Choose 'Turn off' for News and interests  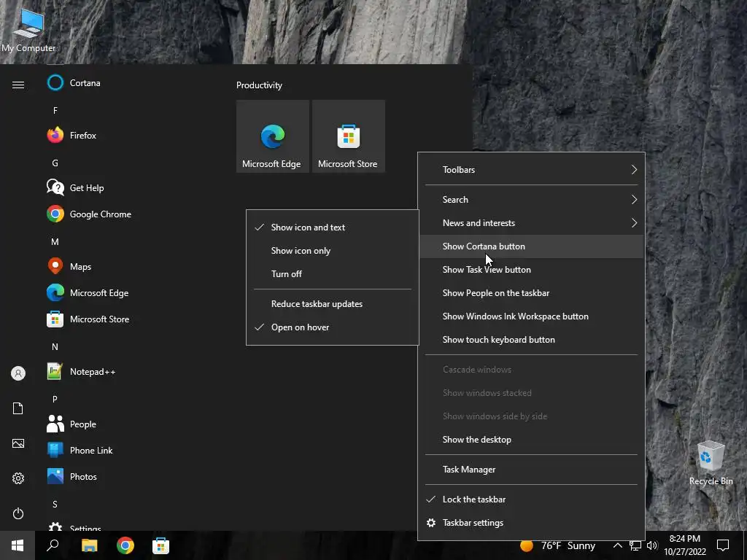(x=333, y=274)
